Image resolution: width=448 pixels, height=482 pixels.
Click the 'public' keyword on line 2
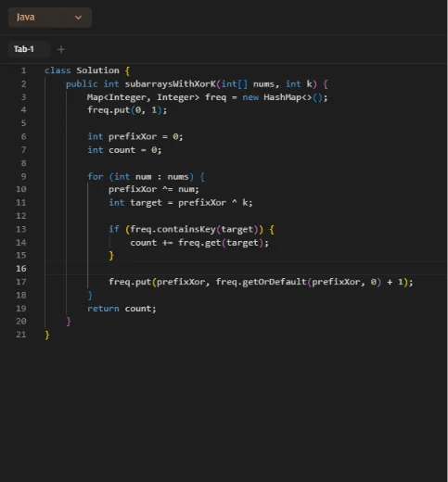tap(82, 84)
